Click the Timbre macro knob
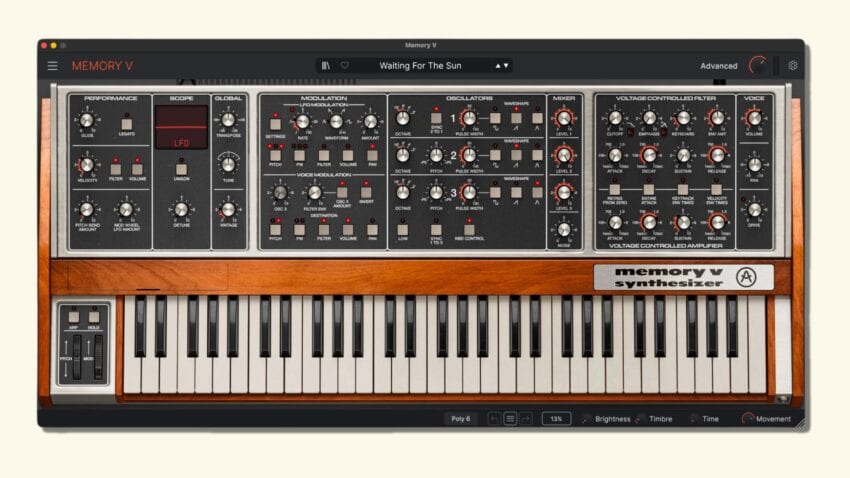This screenshot has height=478, width=850. pos(640,418)
